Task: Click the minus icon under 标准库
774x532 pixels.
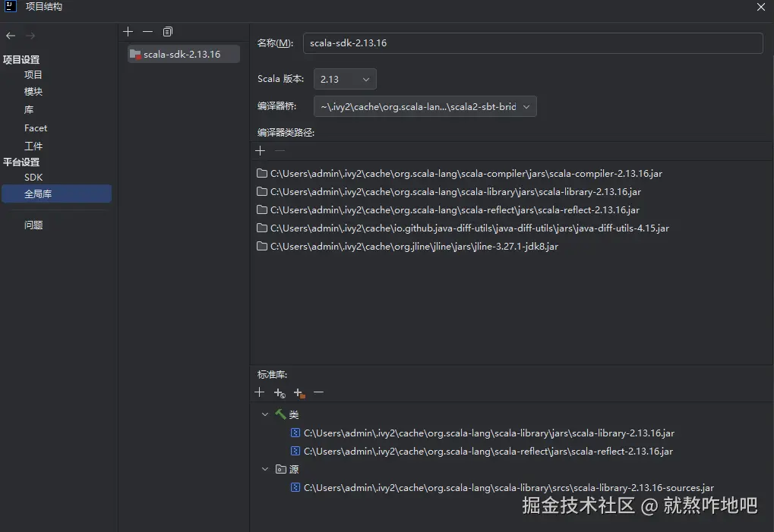Action: pyautogui.click(x=318, y=392)
